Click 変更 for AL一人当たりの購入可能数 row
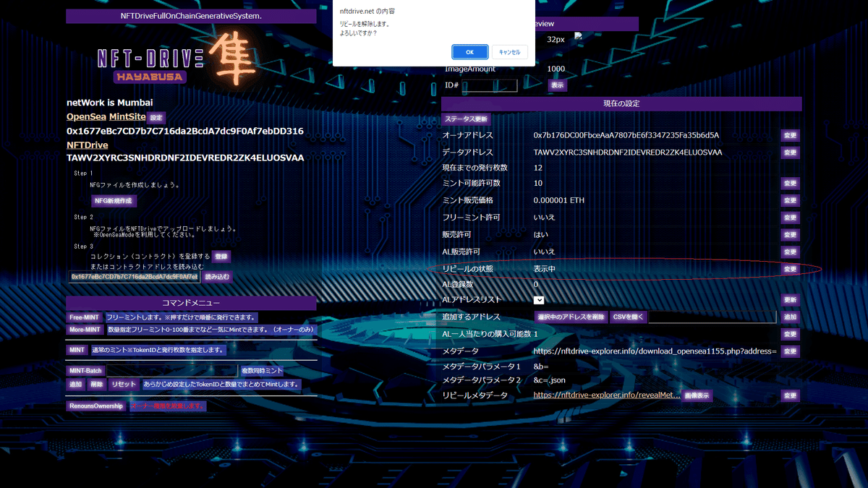 (x=790, y=335)
